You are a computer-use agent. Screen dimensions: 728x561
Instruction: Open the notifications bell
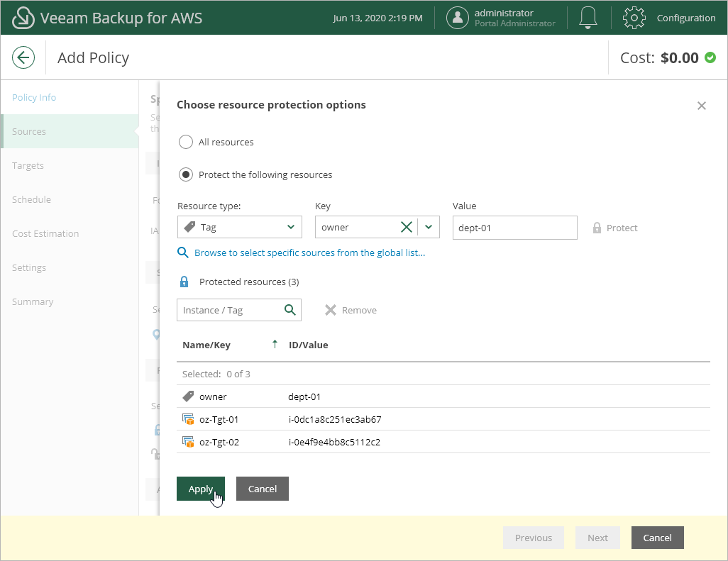[x=588, y=18]
